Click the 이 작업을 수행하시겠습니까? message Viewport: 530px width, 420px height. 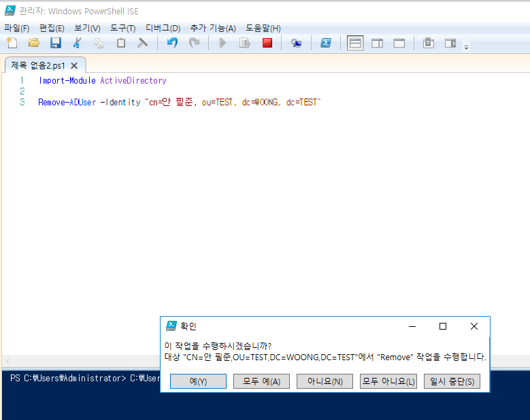[x=218, y=346]
